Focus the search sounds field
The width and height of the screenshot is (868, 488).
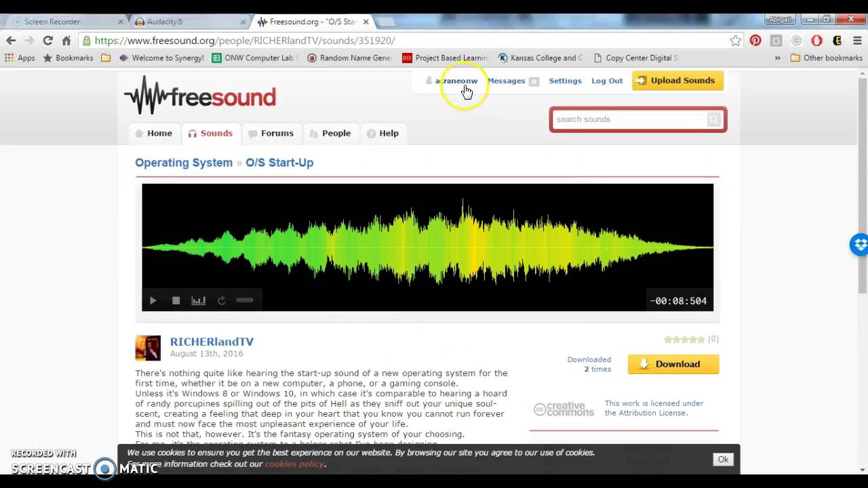pyautogui.click(x=629, y=119)
